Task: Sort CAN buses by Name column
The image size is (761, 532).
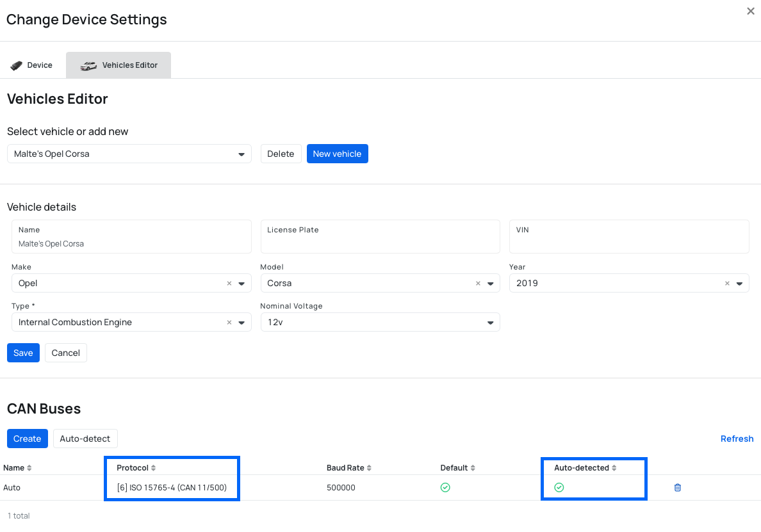Action: click(x=18, y=468)
